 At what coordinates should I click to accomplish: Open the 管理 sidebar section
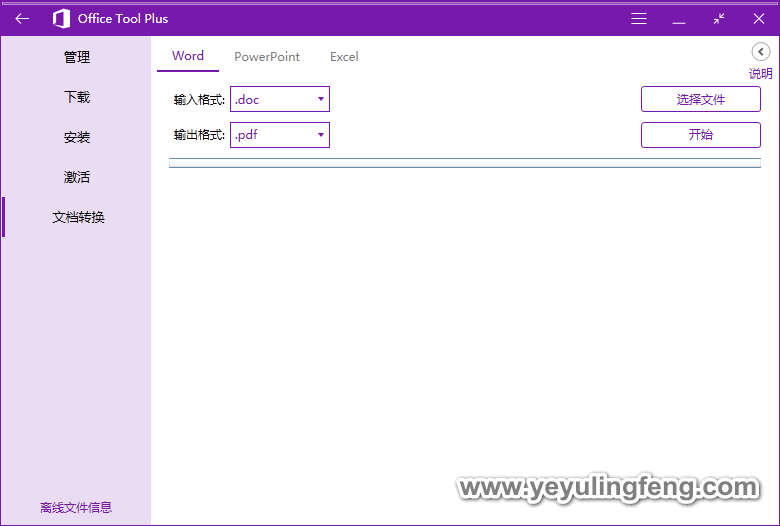pyautogui.click(x=77, y=57)
